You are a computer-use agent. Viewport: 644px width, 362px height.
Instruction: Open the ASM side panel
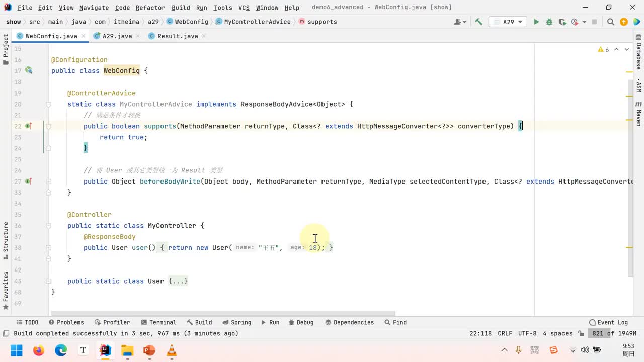(x=639, y=85)
